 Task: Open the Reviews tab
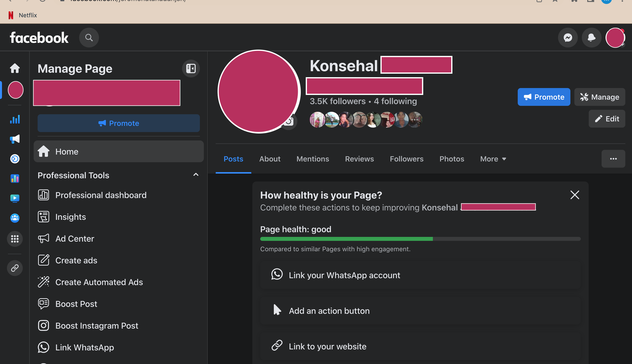click(359, 159)
